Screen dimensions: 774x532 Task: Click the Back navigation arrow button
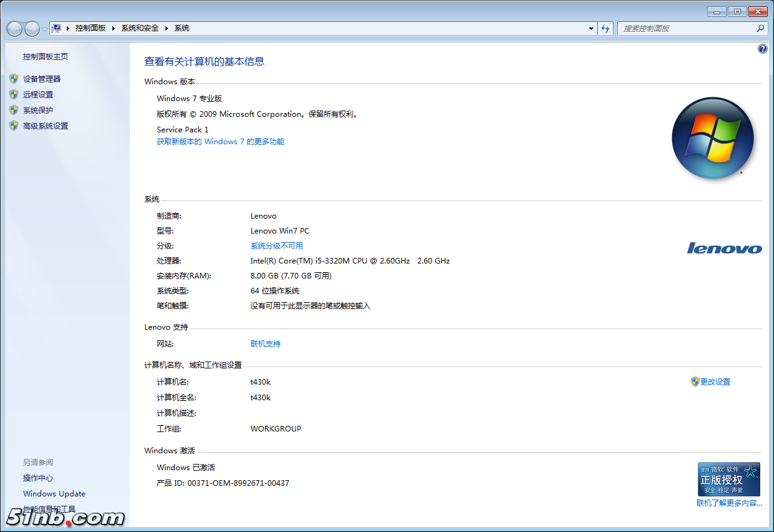click(x=14, y=29)
